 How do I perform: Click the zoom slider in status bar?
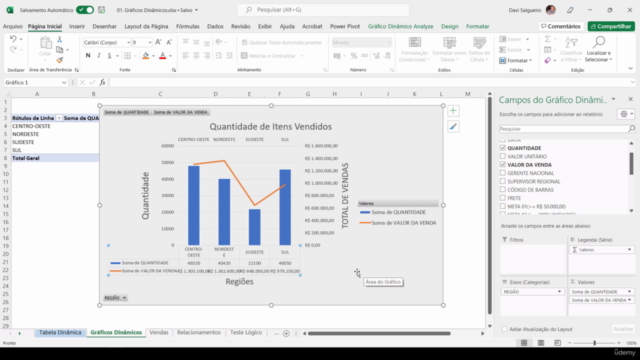tap(594, 343)
